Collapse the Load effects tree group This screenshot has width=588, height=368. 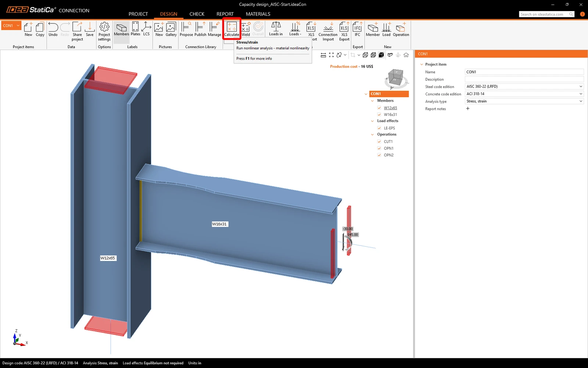point(373,121)
